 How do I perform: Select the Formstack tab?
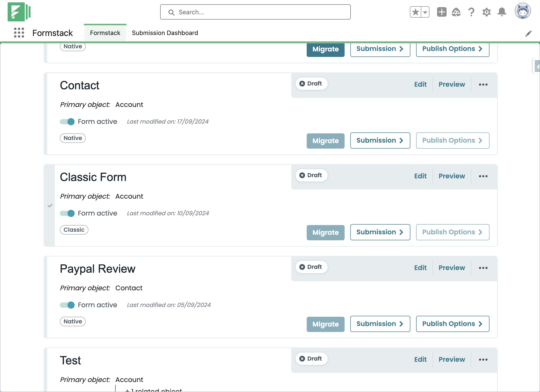pos(105,33)
